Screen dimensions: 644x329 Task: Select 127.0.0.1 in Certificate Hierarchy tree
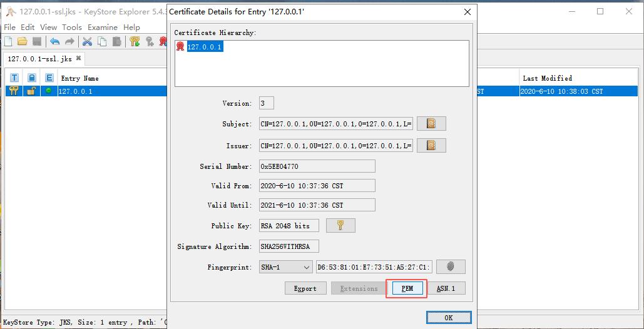(x=205, y=47)
